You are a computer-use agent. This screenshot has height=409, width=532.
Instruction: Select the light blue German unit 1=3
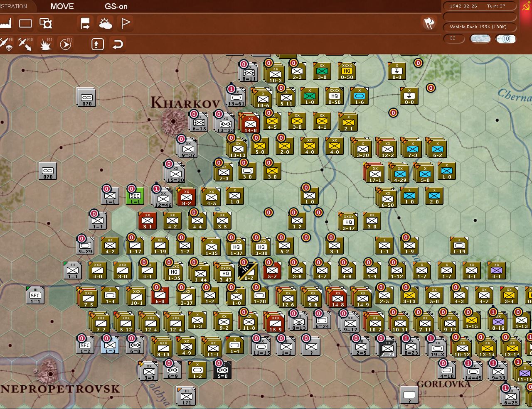coord(110,345)
